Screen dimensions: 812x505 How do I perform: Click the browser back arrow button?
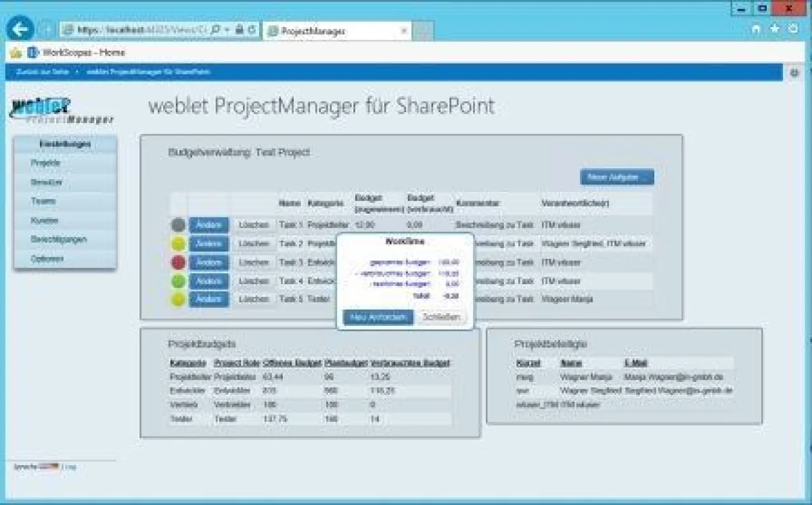[20, 29]
